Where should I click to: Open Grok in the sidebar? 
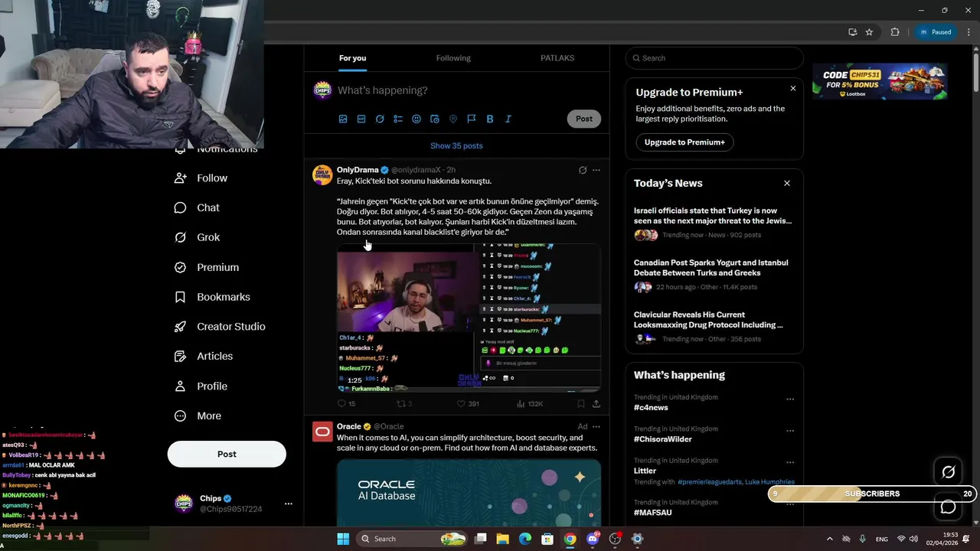[x=198, y=237]
